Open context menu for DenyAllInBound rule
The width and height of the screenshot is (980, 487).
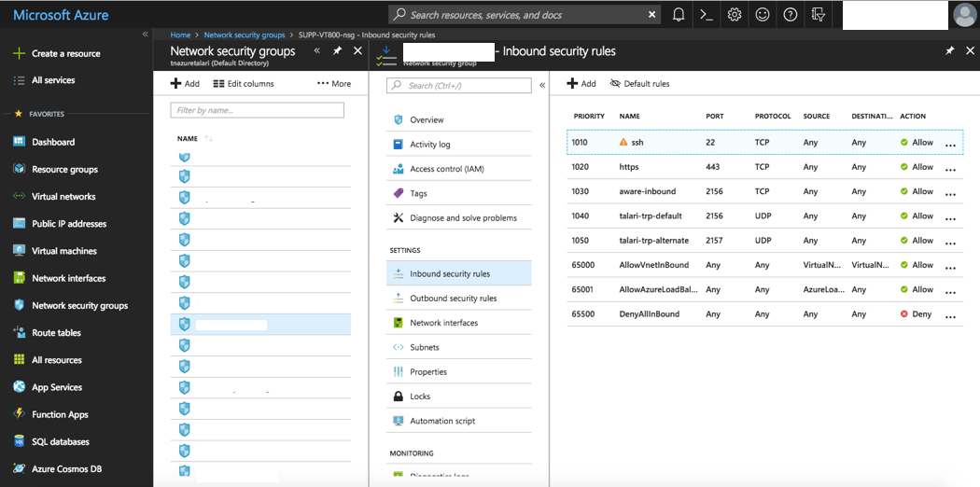950,315
